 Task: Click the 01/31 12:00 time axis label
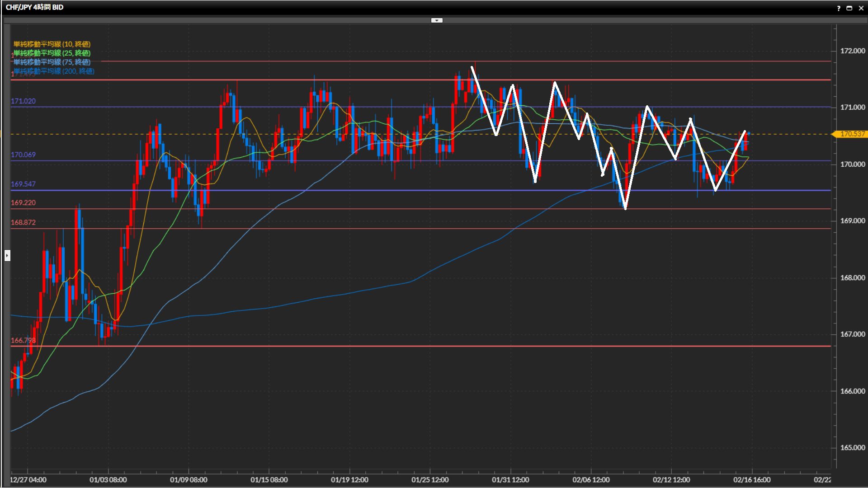(510, 480)
